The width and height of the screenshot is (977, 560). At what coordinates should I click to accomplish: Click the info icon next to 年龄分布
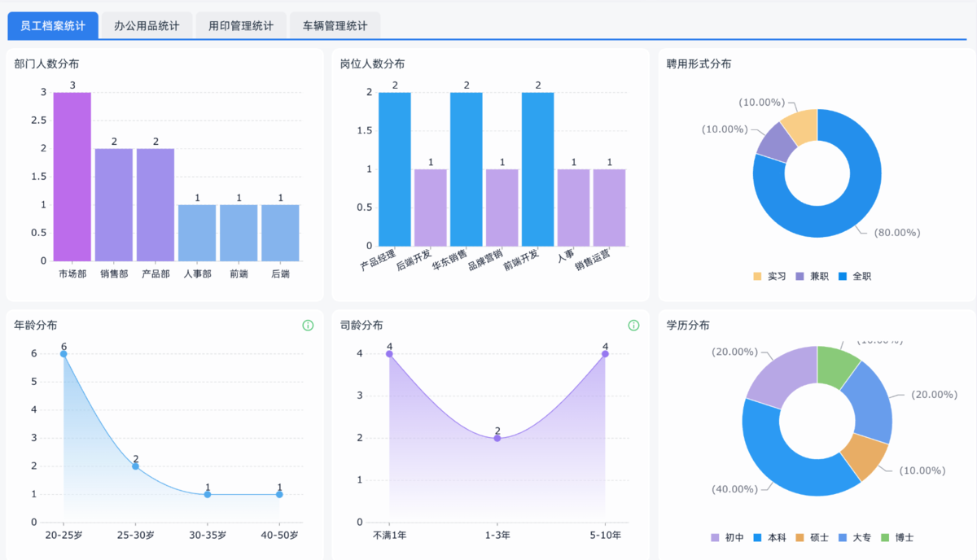[x=308, y=325]
